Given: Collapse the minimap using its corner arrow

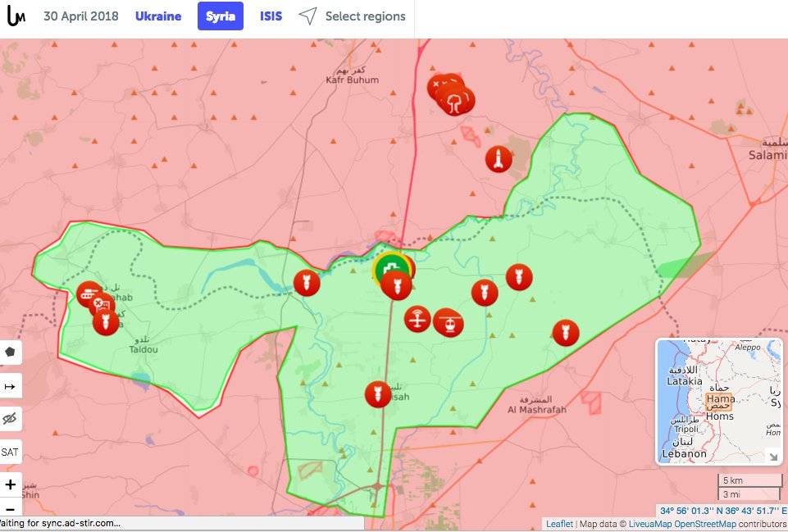Looking at the screenshot, I should tap(773, 457).
